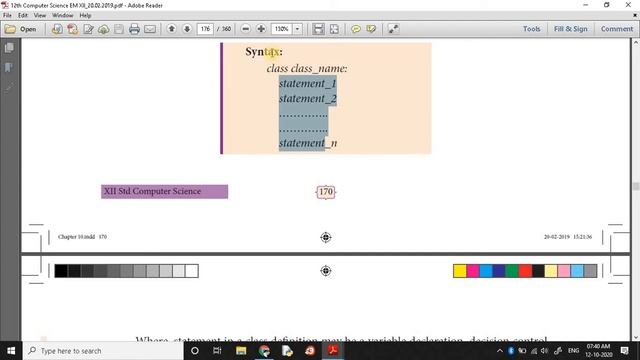This screenshot has width=640, height=360.
Task: Open the zoom level dropdown arrow
Action: (298, 29)
